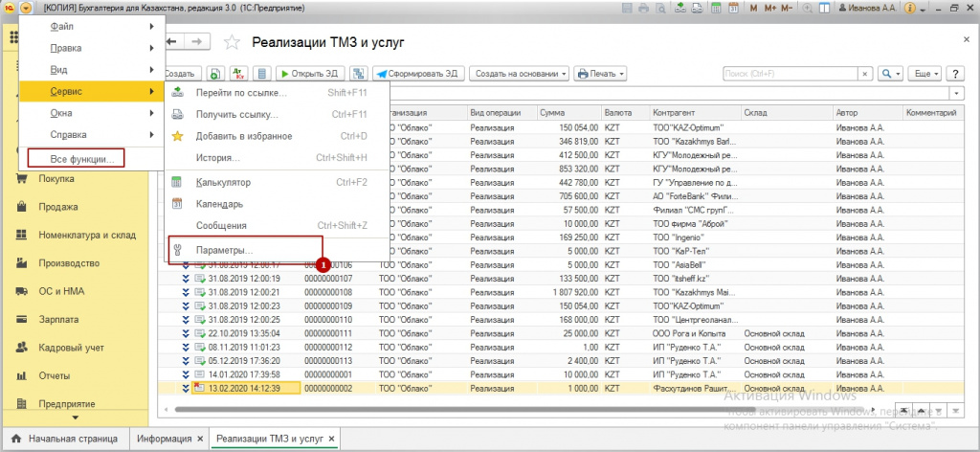Viewport: 980px width, 452px height.
Task: Click the Сформировать ЭД button
Action: coord(418,74)
